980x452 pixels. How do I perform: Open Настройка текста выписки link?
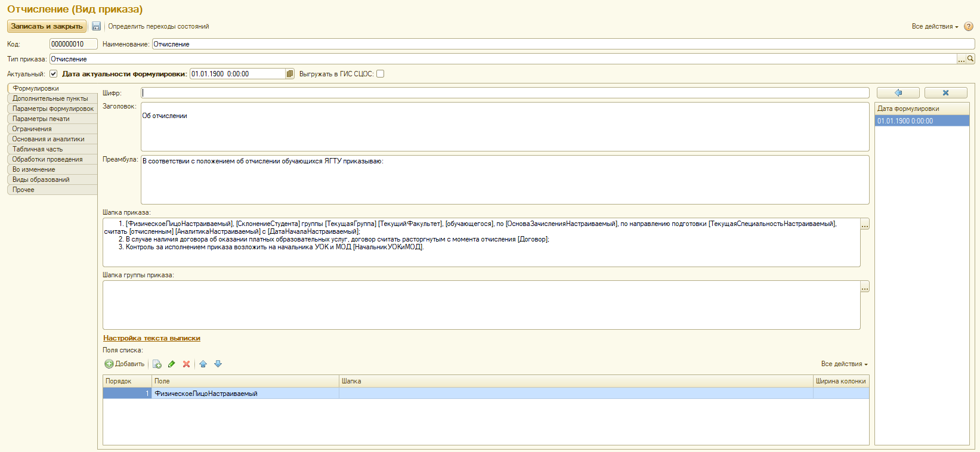(x=152, y=338)
